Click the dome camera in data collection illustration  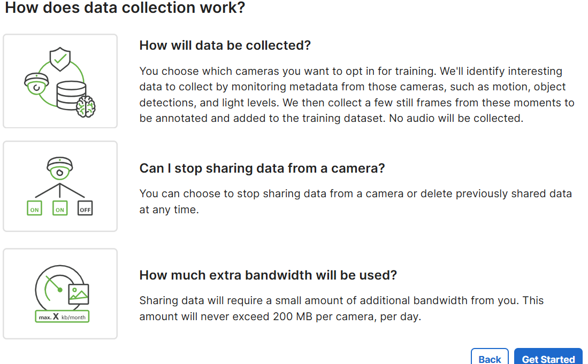click(36, 83)
